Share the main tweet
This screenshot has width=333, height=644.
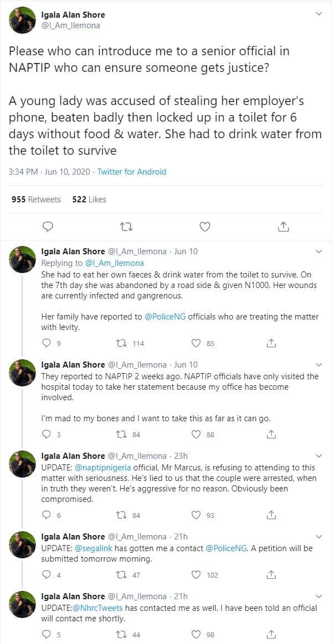[x=283, y=226]
